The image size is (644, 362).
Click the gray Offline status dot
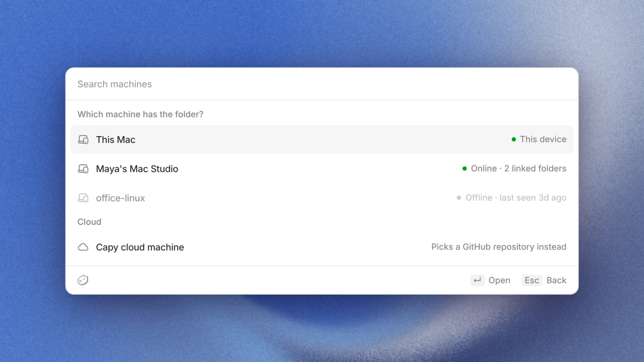click(x=459, y=198)
